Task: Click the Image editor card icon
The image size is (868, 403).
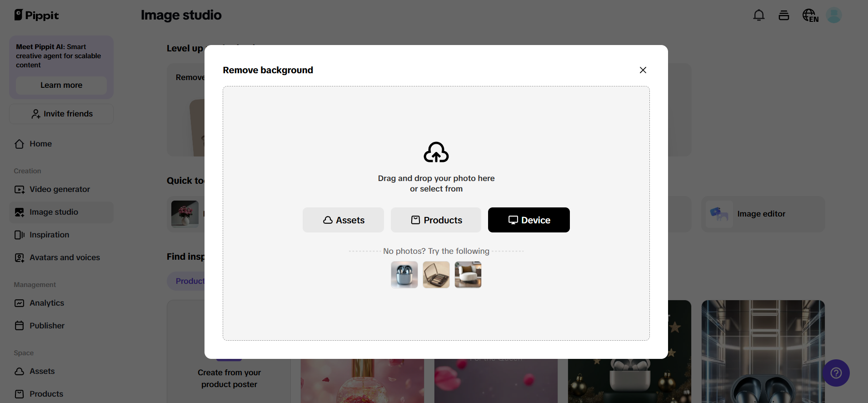Action: [x=719, y=214]
